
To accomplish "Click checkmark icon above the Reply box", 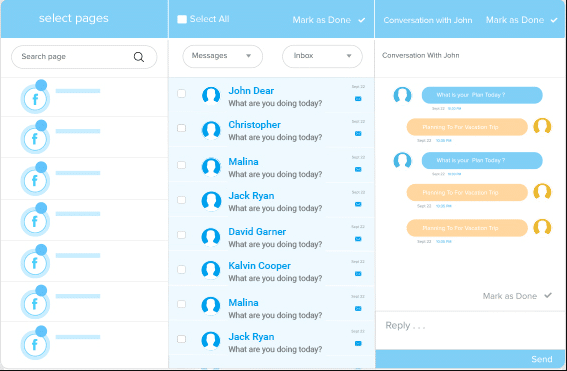I will (548, 295).
